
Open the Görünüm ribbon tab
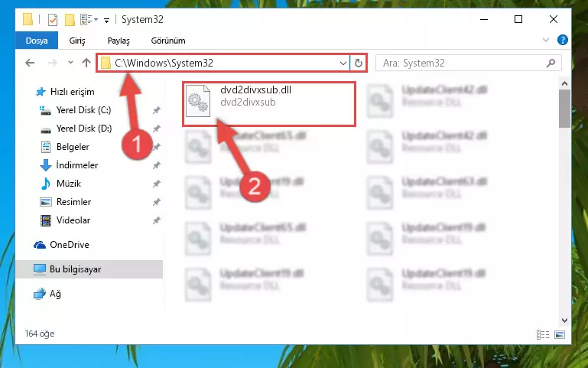168,41
